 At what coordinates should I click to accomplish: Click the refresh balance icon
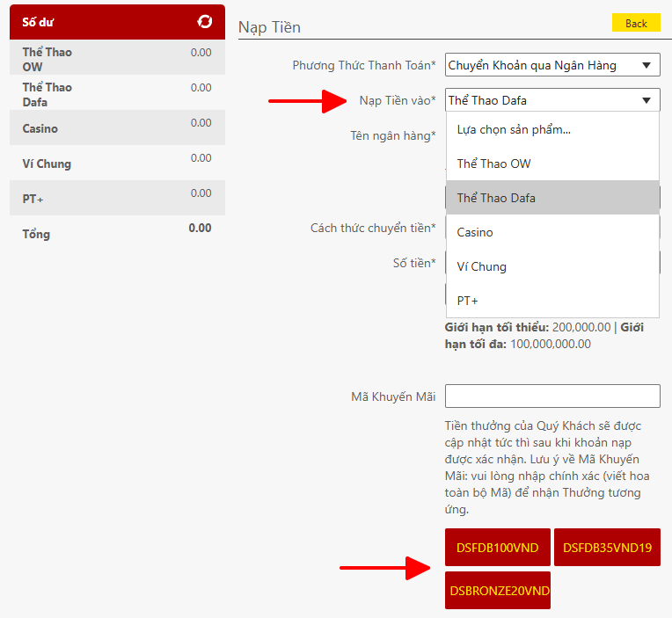[205, 22]
